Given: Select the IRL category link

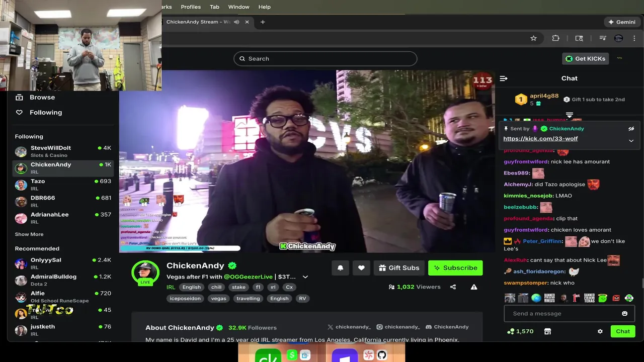Looking at the screenshot, I should point(171,287).
